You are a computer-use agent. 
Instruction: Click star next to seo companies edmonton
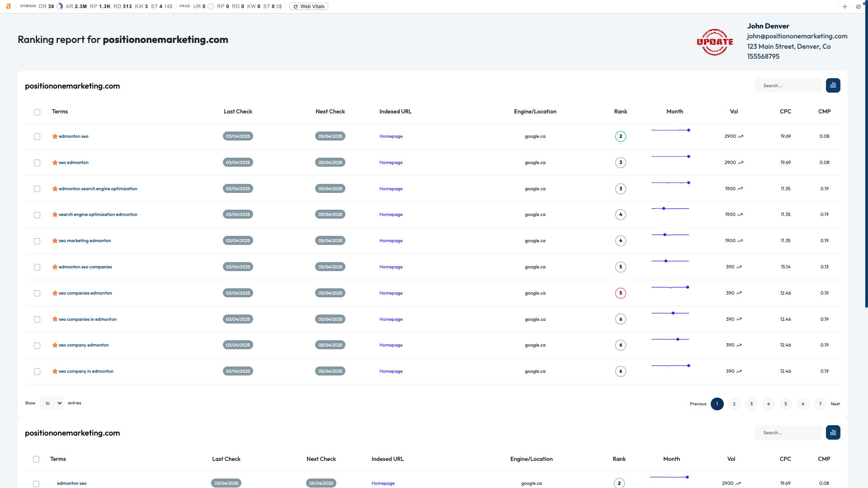pyautogui.click(x=55, y=293)
